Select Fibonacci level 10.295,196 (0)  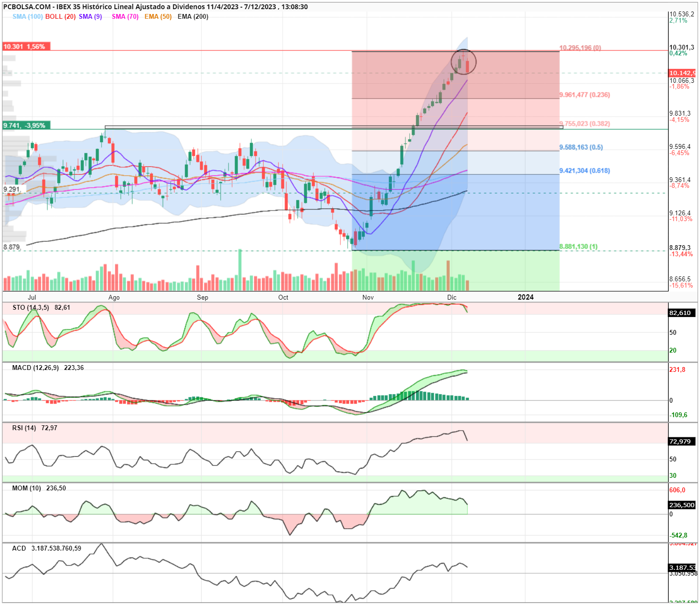click(580, 48)
